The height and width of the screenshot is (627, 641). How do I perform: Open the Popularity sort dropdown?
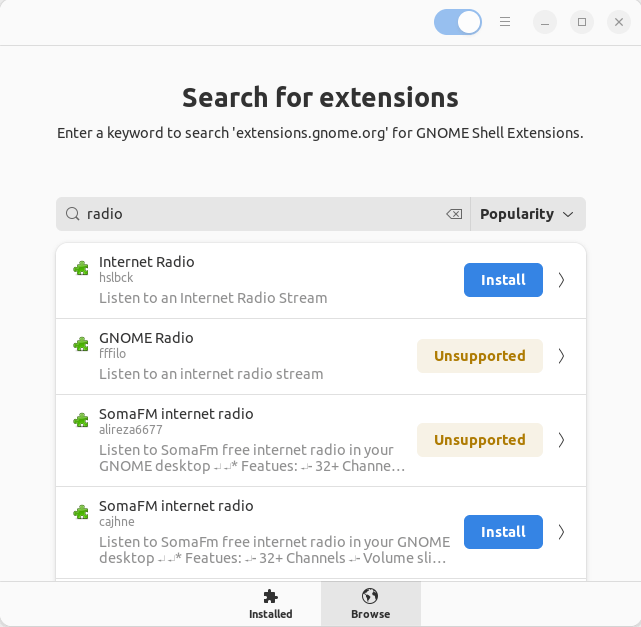point(528,214)
